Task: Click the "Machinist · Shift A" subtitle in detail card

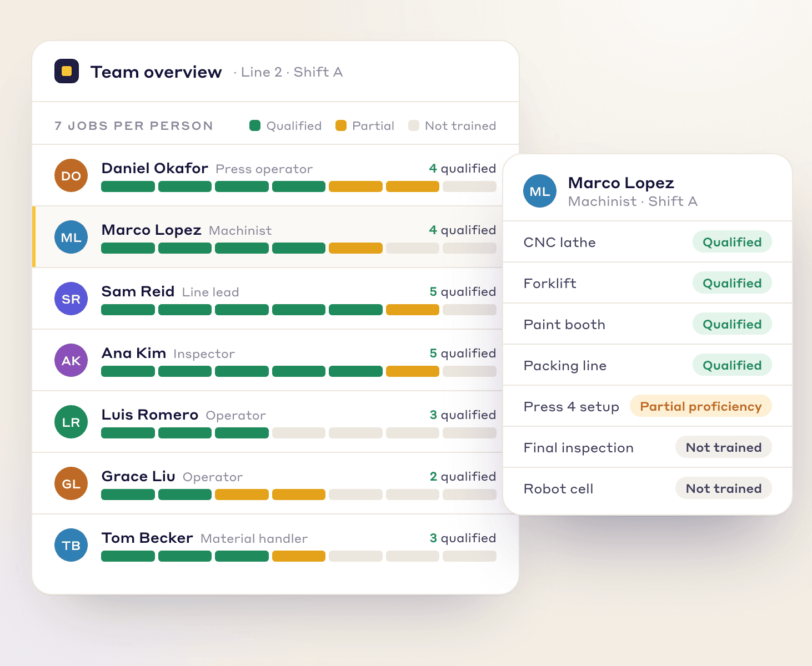Action: (x=633, y=201)
